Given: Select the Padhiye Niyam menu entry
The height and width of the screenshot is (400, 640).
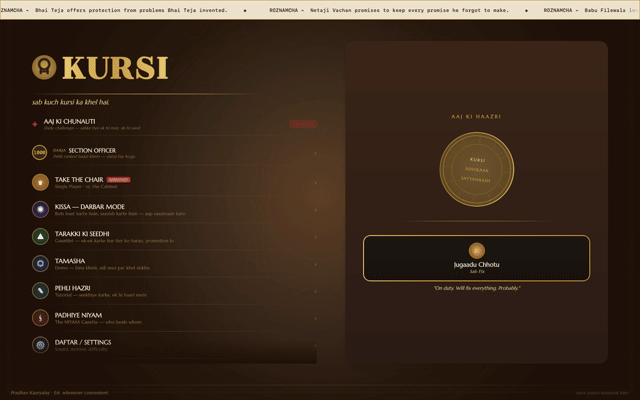Looking at the screenshot, I should tap(175, 318).
